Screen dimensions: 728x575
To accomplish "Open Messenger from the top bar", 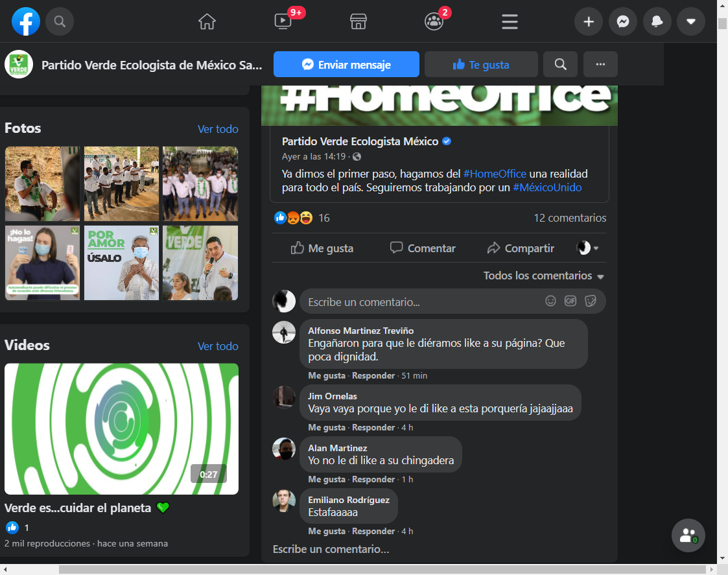I will coord(623,21).
